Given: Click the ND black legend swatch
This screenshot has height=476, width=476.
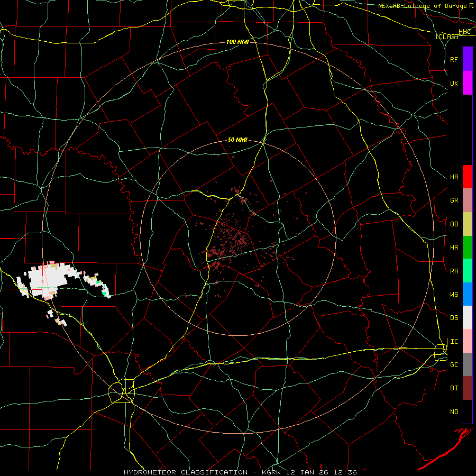Looking at the screenshot, I should pyautogui.click(x=467, y=411).
